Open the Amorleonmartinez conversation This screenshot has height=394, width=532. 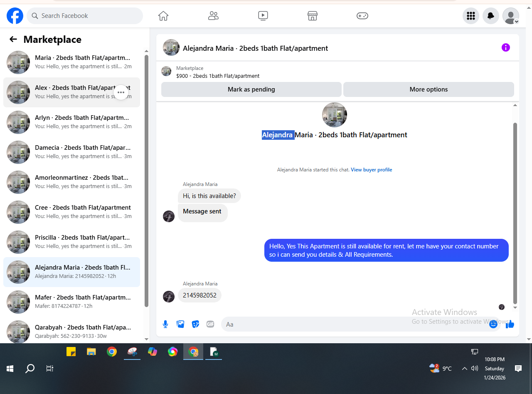71,182
